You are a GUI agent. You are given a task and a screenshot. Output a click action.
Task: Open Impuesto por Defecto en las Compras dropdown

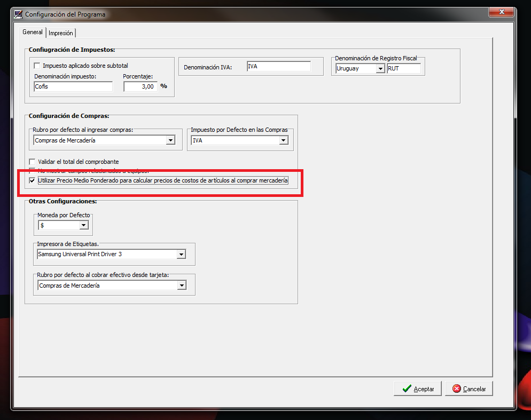click(x=283, y=140)
